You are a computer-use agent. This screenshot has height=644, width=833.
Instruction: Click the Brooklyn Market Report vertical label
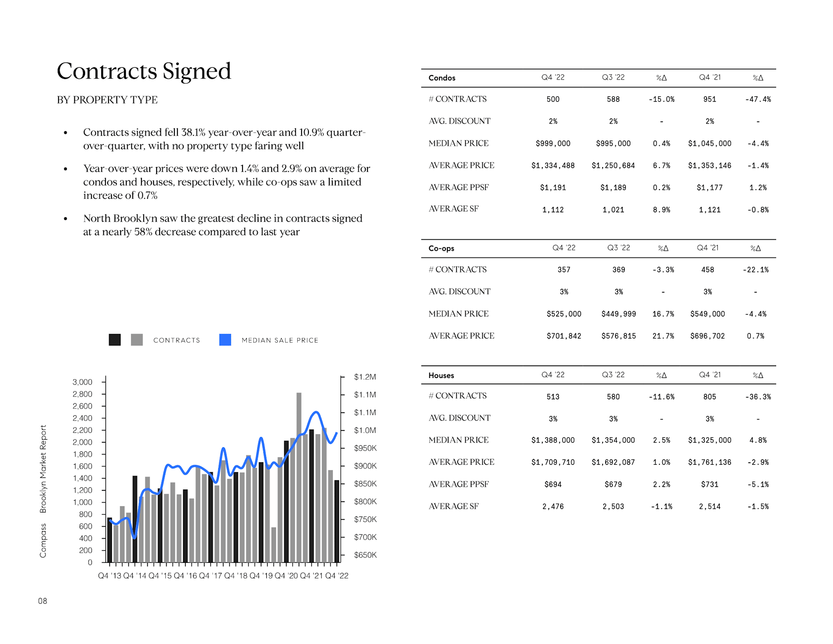pos(43,469)
